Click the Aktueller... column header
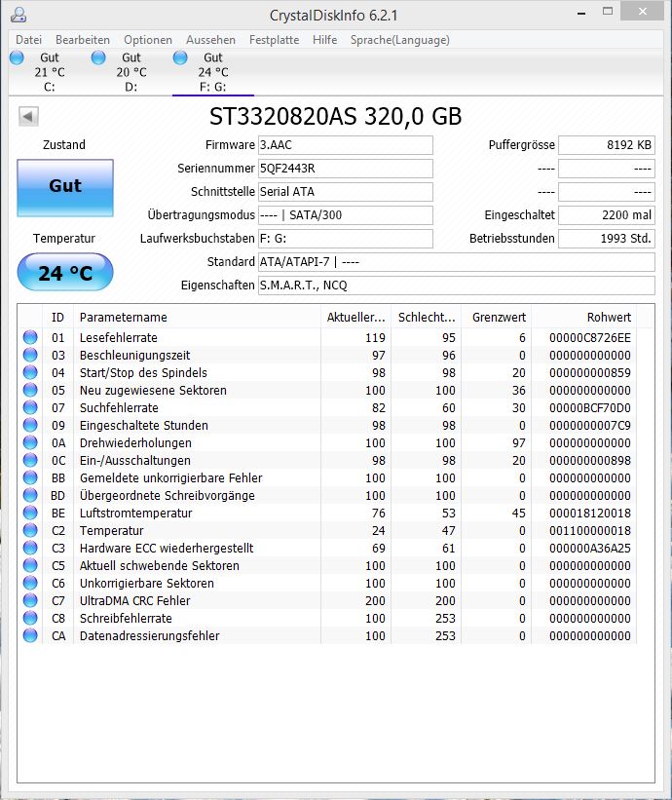Viewport: 672px width, 800px height. 355,317
